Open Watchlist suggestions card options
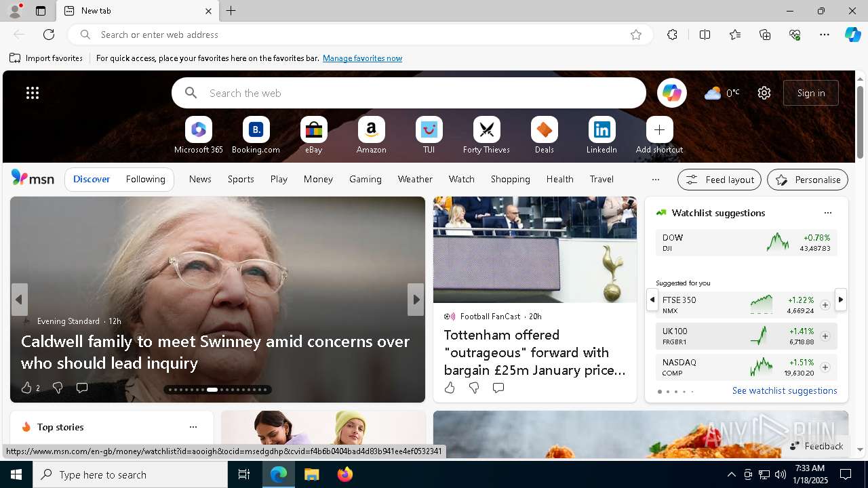The width and height of the screenshot is (868, 488). [827, 213]
